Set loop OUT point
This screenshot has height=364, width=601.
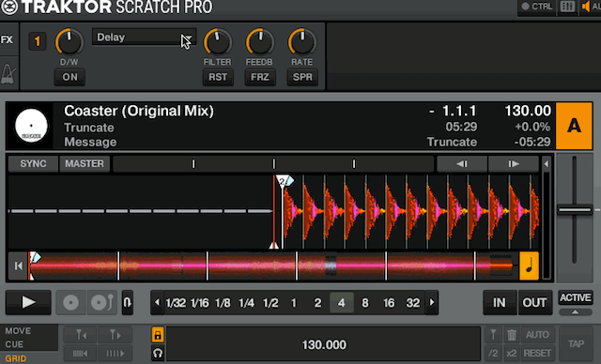(x=534, y=303)
